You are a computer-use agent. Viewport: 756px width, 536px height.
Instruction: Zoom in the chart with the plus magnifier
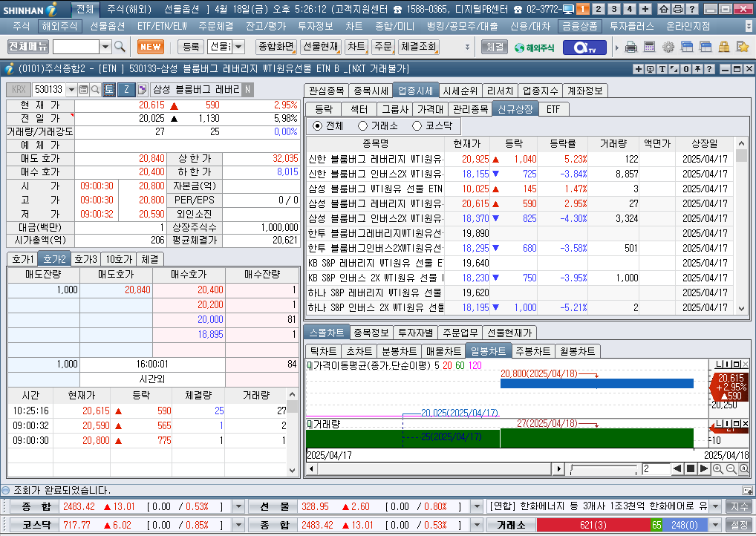coord(718,468)
